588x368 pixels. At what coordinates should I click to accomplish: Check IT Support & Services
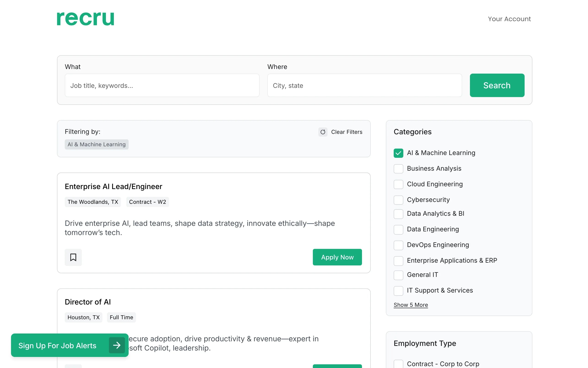coord(398,290)
